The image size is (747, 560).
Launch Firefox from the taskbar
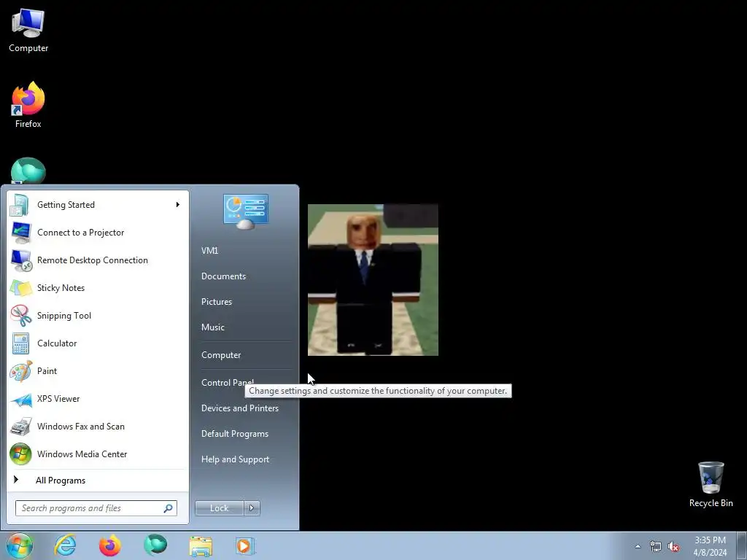[x=110, y=545]
